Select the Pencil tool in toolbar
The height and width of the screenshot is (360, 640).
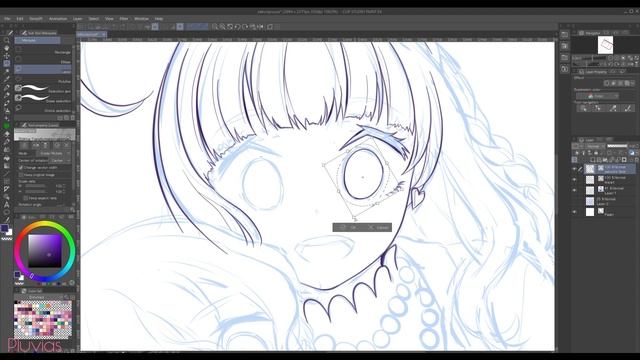tap(7, 95)
